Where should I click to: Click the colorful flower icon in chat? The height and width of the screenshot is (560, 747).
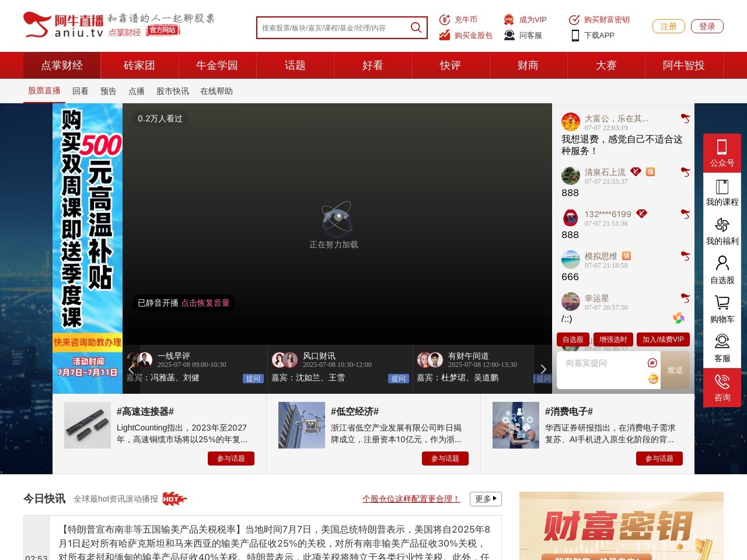679,318
